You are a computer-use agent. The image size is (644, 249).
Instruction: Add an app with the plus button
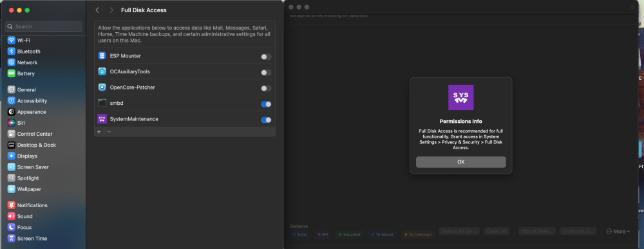pos(99,132)
